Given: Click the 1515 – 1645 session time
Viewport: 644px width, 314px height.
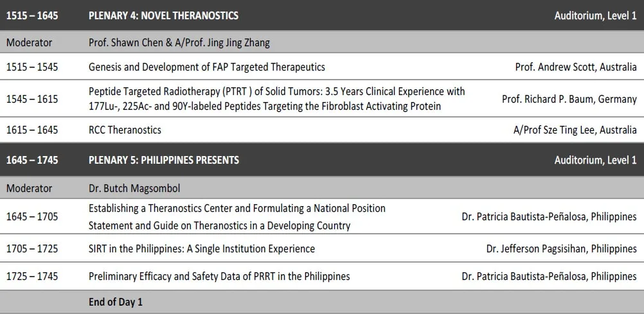Looking at the screenshot, I should [x=32, y=16].
